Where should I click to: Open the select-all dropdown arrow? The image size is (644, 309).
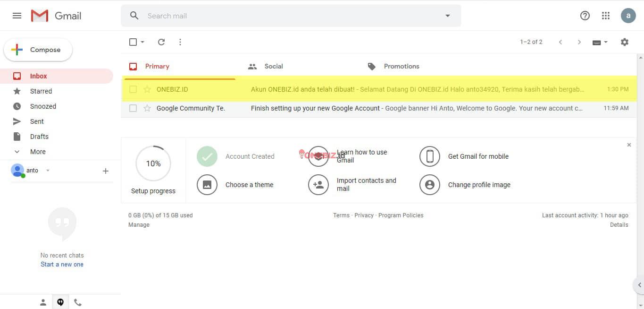coord(142,42)
